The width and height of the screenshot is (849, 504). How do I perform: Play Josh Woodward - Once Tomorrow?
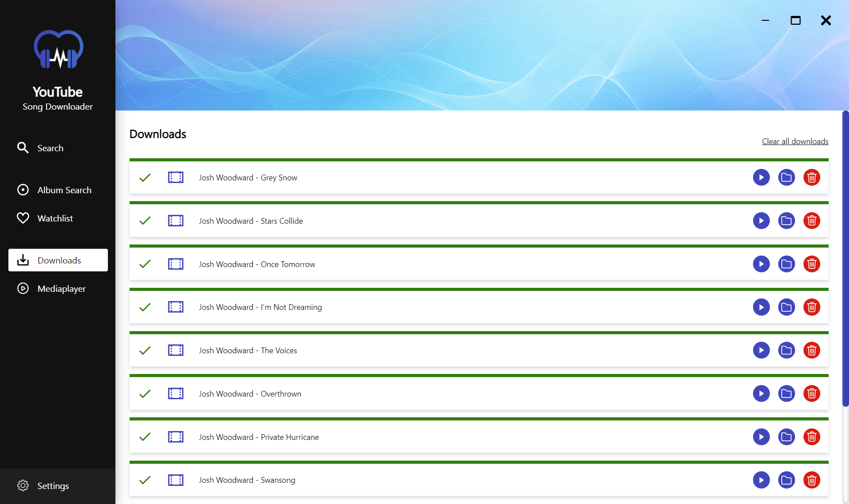click(761, 264)
